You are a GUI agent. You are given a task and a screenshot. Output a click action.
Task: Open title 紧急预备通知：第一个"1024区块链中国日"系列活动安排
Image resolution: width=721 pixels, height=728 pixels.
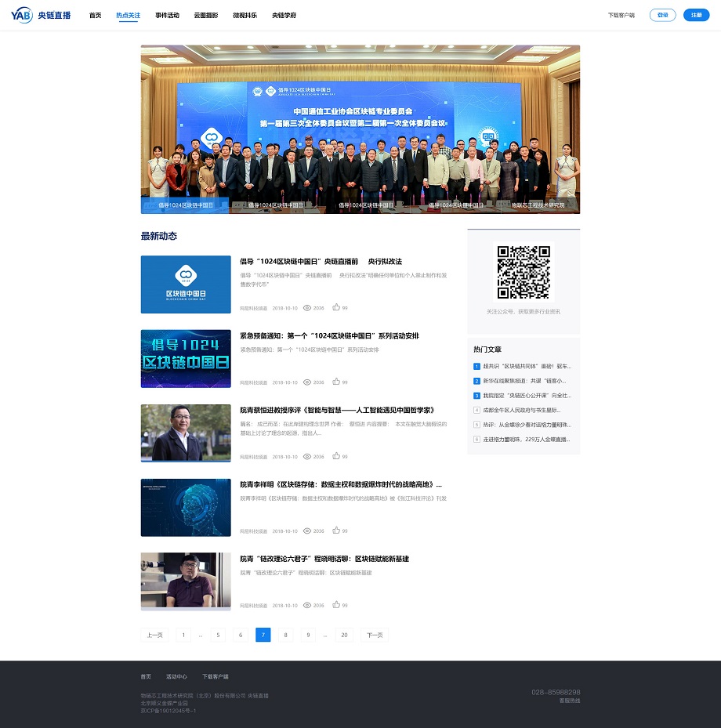tap(329, 335)
